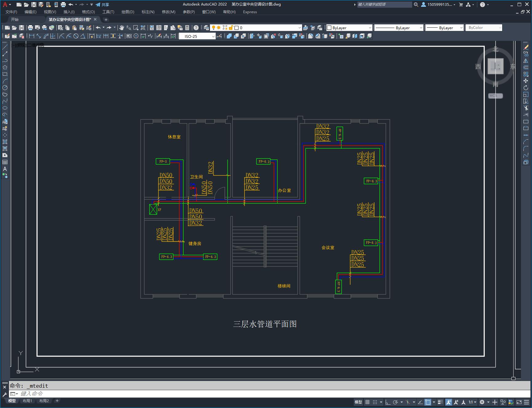Toggle ortho mode in the status bar
Viewport: 532px width, 408px height.
click(x=388, y=402)
